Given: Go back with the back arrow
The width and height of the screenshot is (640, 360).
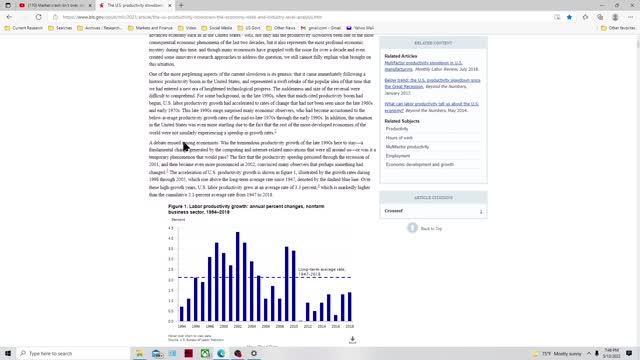Looking at the screenshot, I should [x=9, y=17].
